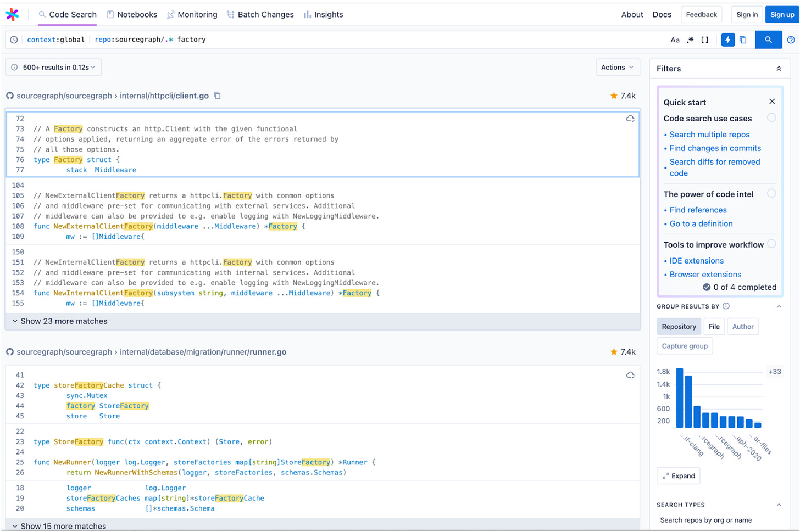Disable smart search lightning toggle
Screen dimensions: 800x532
(x=727, y=40)
